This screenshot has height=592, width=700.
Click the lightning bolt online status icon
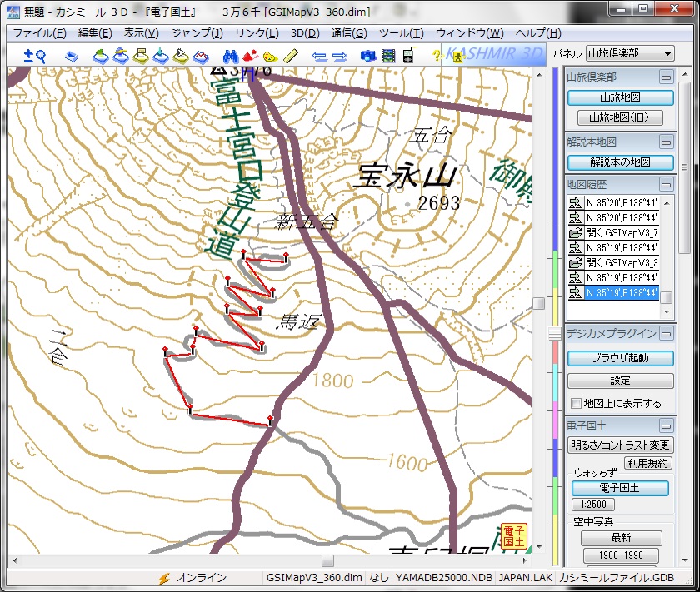coord(164,578)
